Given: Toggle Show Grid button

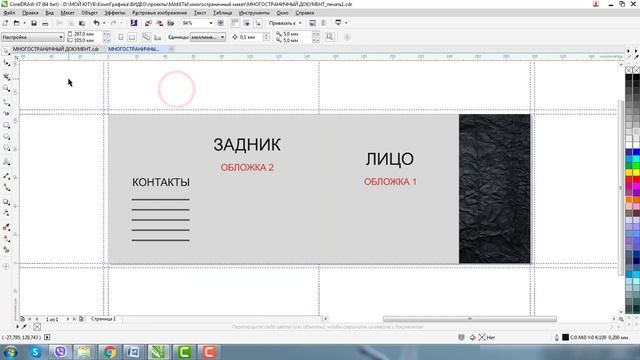Looking at the screenshot, I should tap(247, 23).
